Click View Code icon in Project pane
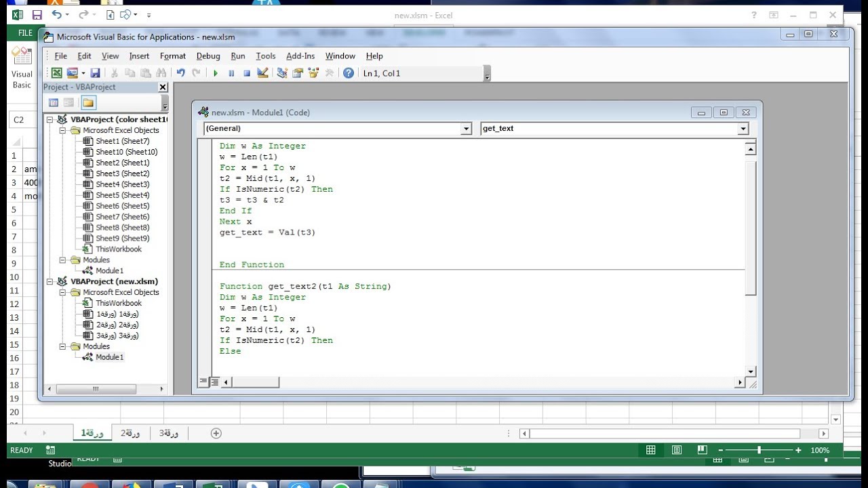 tap(54, 103)
